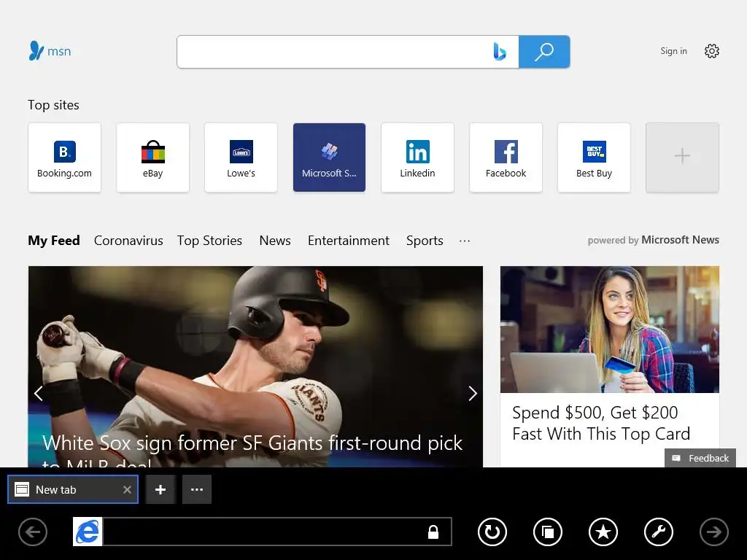
Task: Go forward with the forward arrow button
Action: pyautogui.click(x=713, y=532)
